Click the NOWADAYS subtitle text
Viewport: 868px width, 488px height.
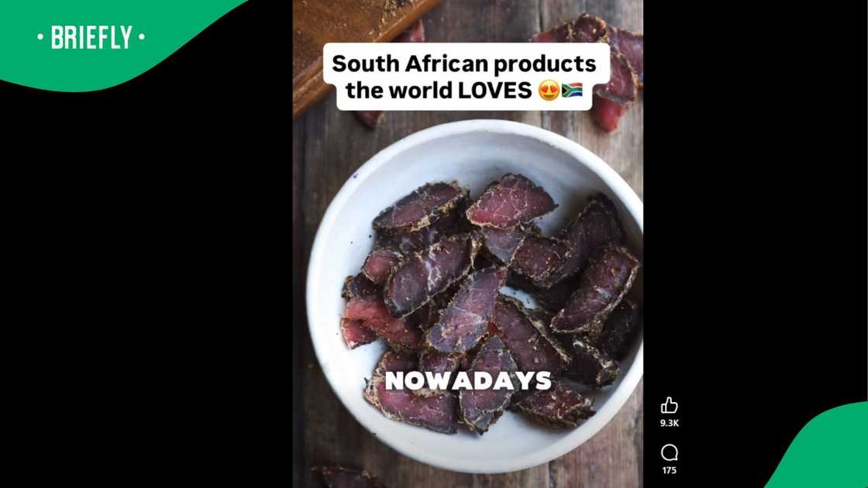(x=468, y=380)
